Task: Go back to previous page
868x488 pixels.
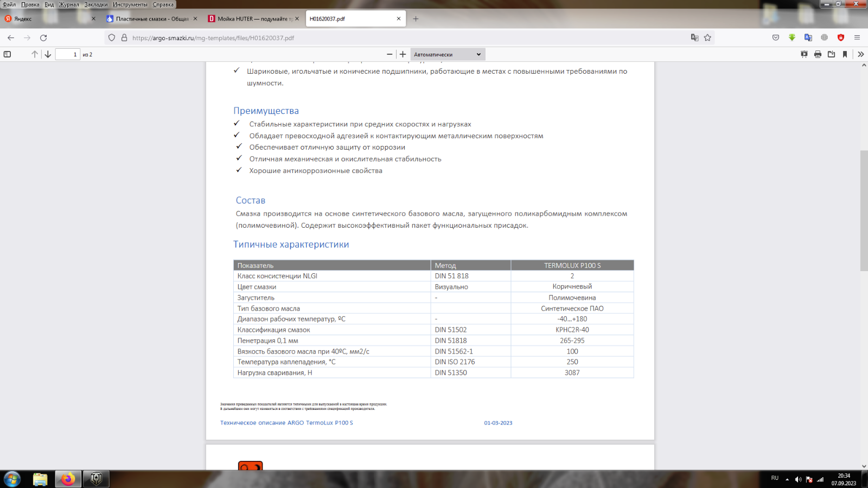Action: click(x=11, y=38)
